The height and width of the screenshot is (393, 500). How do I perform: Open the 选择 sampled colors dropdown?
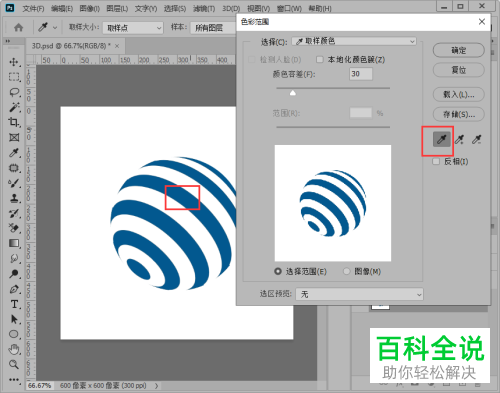pyautogui.click(x=354, y=41)
